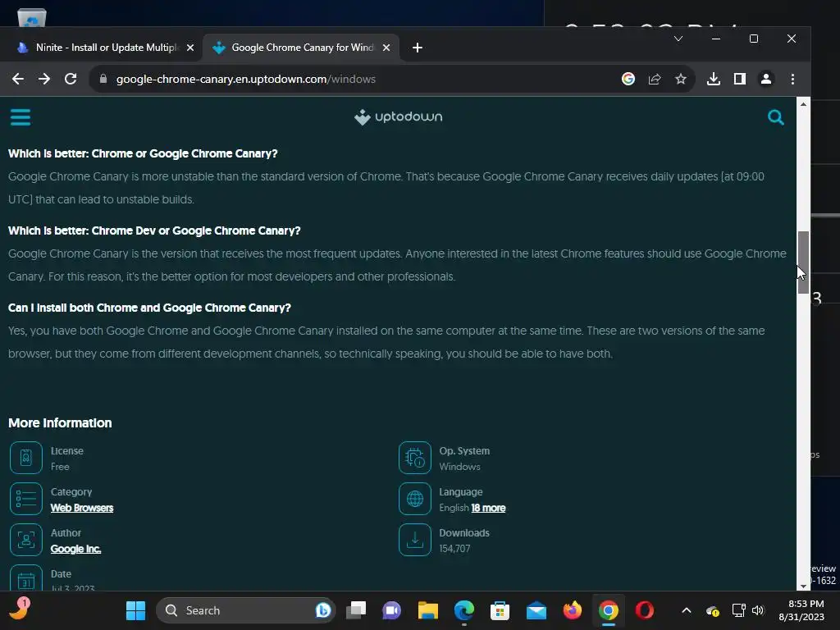Open the Chrome profile menu
This screenshot has width=840, height=630.
click(765, 79)
